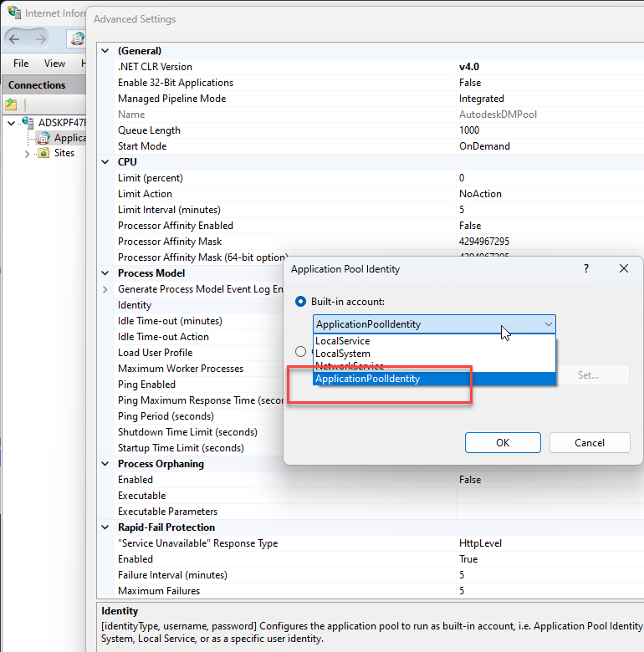
Task: Click the forward navigation arrow in IIS Manager
Action: click(x=40, y=39)
